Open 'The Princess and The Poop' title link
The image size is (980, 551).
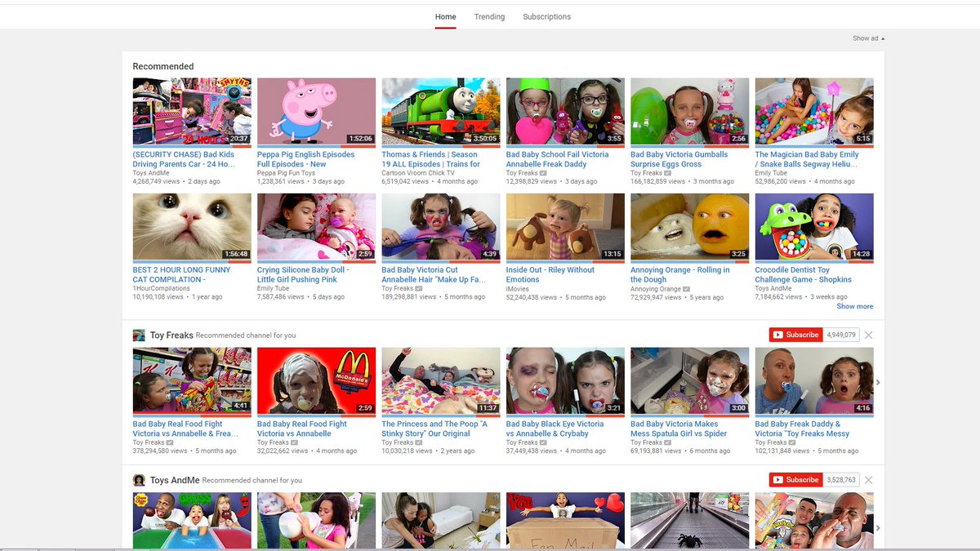coord(434,429)
